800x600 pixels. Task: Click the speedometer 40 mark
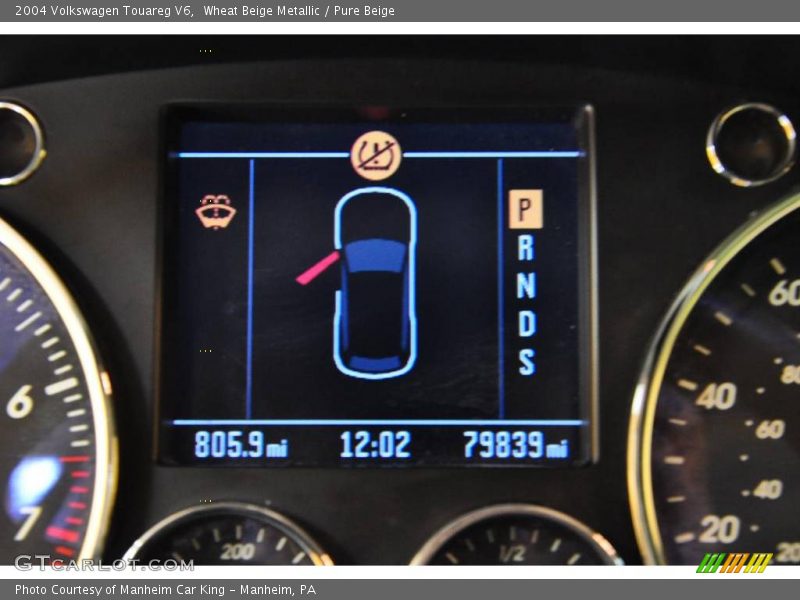[x=716, y=396]
